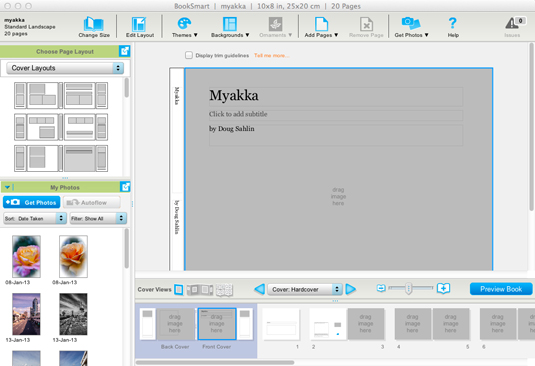Click the 'by Doug Sahlin' spine text

(177, 217)
